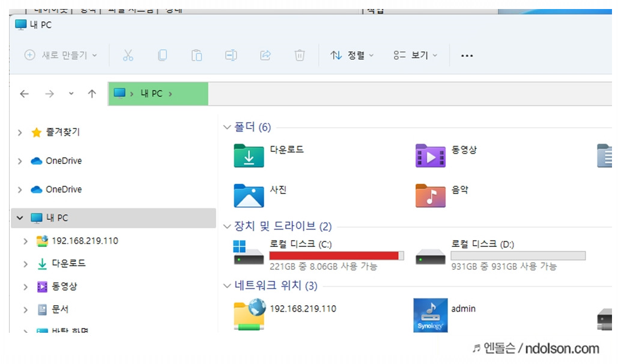This screenshot has width=621, height=364.
Task: Select second OneDrive item in sidebar
Action: coord(56,189)
